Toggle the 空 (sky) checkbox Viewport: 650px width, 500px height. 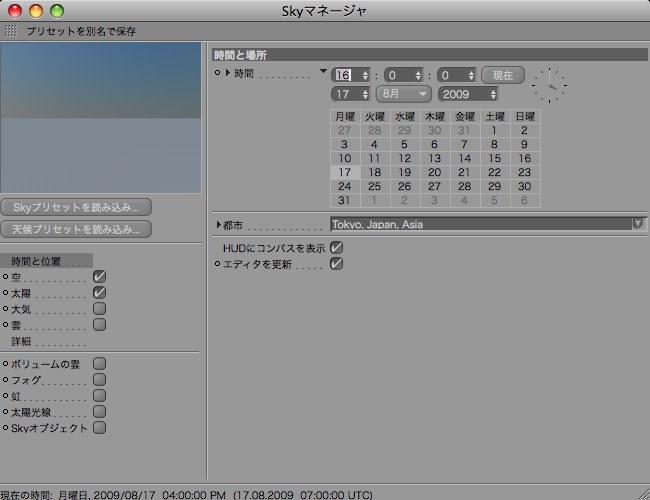pos(99,277)
